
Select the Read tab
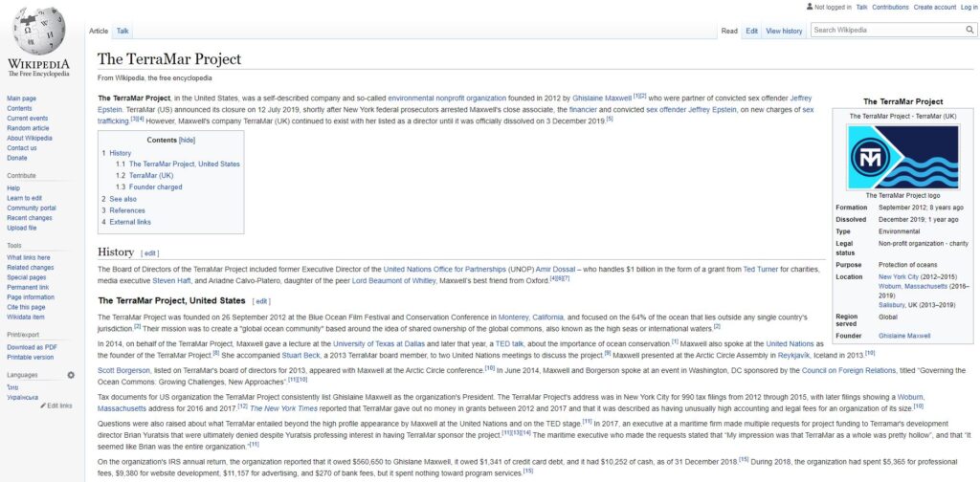pos(729,31)
